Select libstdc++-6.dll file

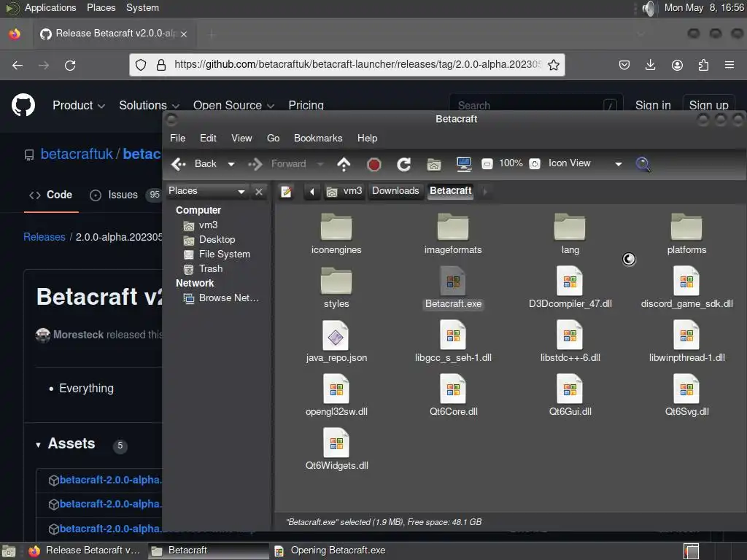[570, 341]
